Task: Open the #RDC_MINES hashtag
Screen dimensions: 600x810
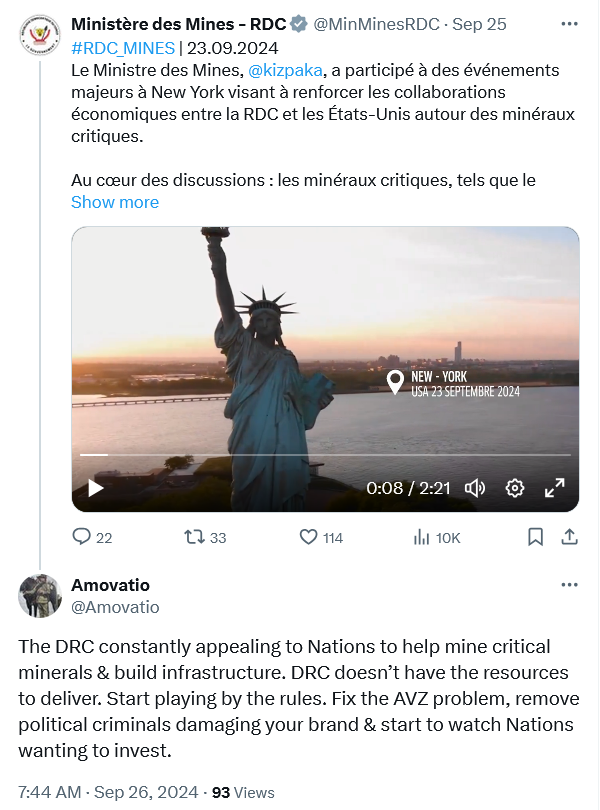Action: [x=123, y=47]
